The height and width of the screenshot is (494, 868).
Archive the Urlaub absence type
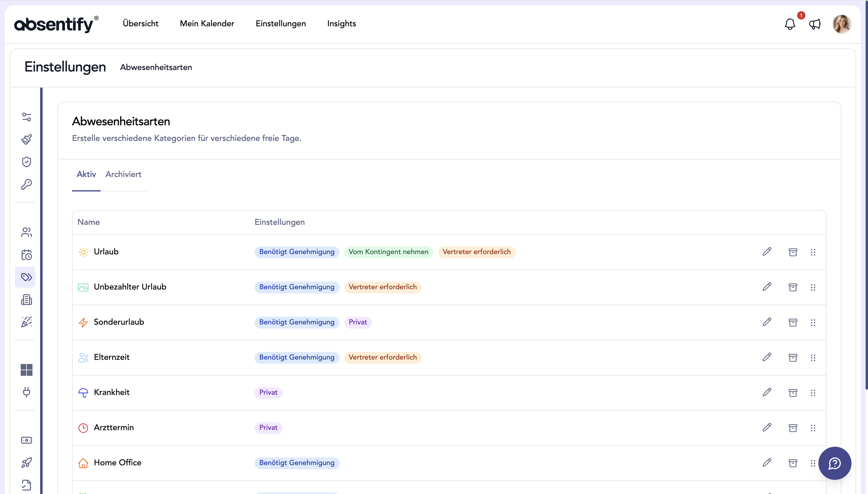tap(793, 252)
